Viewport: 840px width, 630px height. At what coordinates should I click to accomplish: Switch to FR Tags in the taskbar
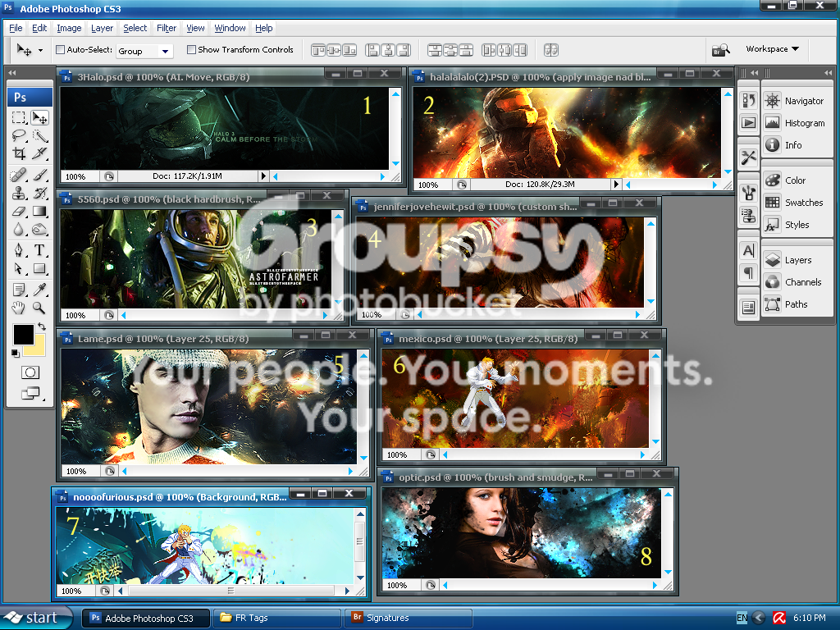click(x=277, y=619)
